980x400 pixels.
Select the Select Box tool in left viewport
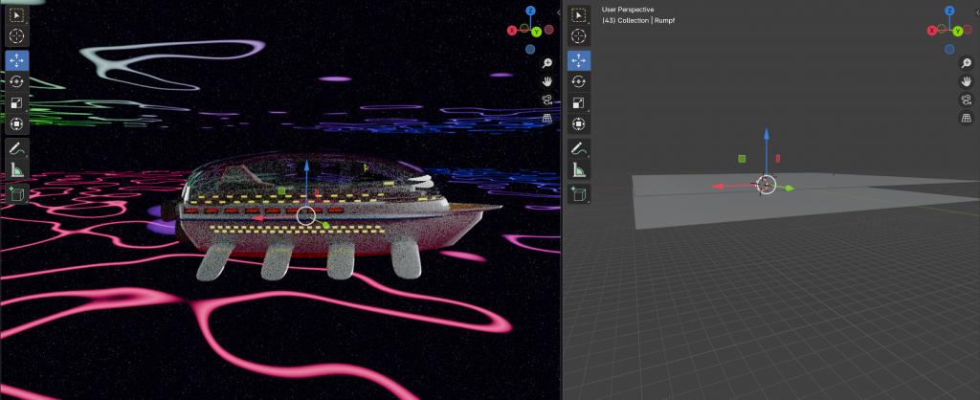pyautogui.click(x=17, y=14)
